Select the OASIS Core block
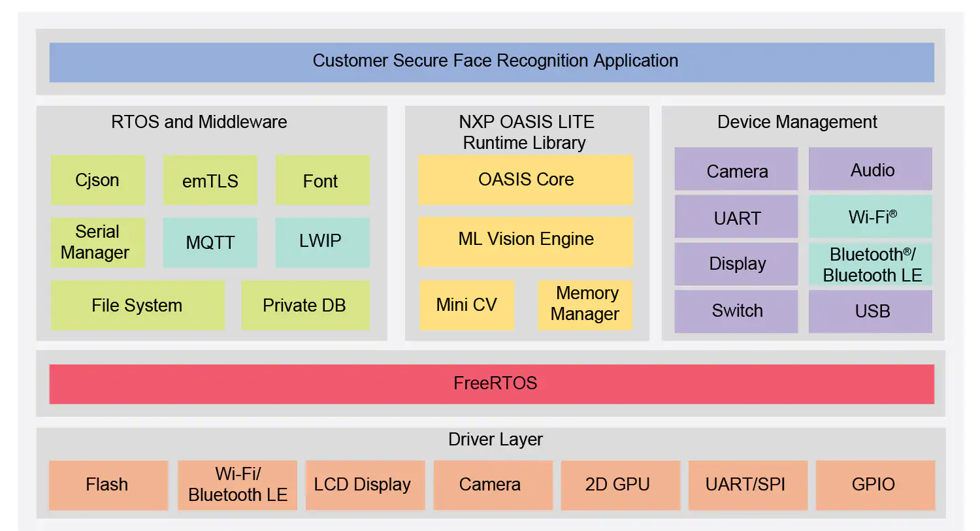 (525, 180)
